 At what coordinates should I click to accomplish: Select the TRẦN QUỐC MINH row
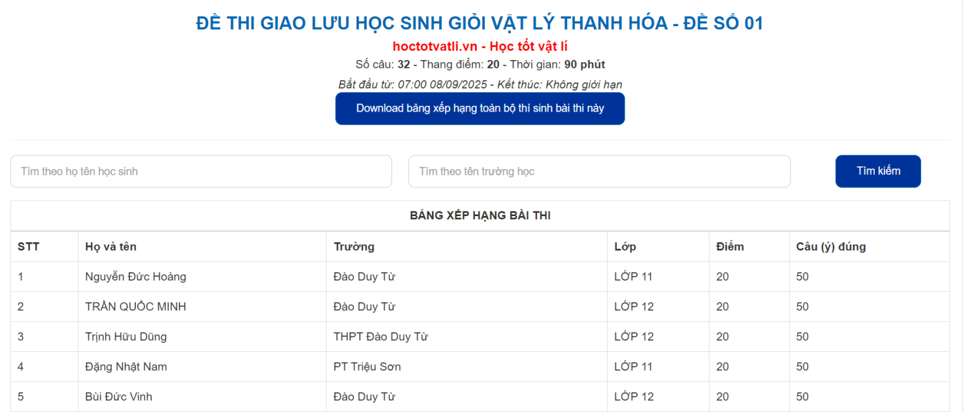(x=136, y=307)
